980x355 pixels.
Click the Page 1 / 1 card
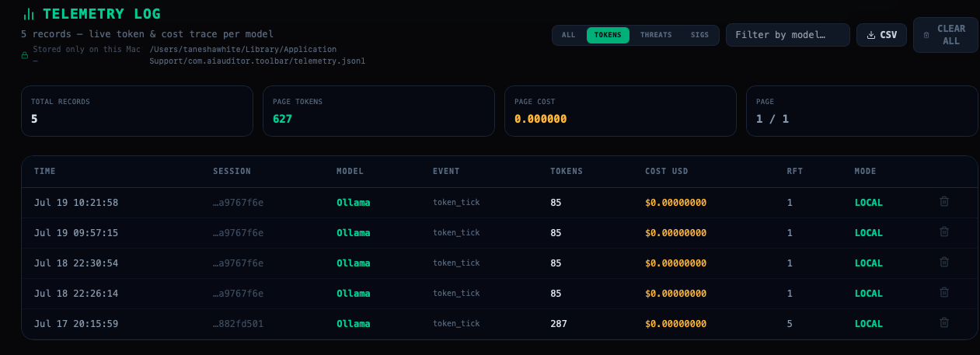point(862,111)
